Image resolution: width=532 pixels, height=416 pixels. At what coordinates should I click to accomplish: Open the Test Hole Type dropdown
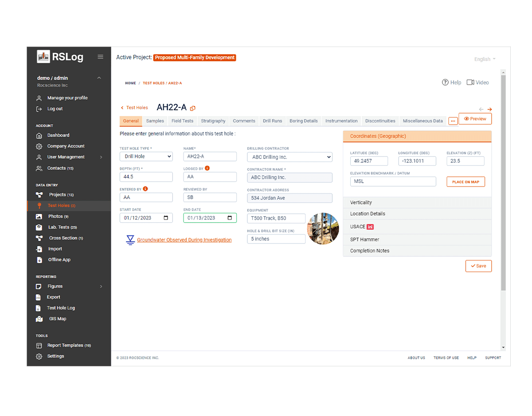(x=146, y=157)
